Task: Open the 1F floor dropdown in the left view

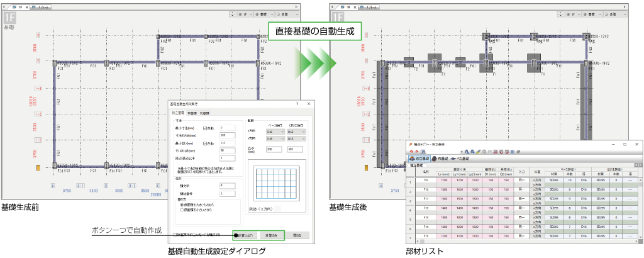Action: tap(244, 14)
